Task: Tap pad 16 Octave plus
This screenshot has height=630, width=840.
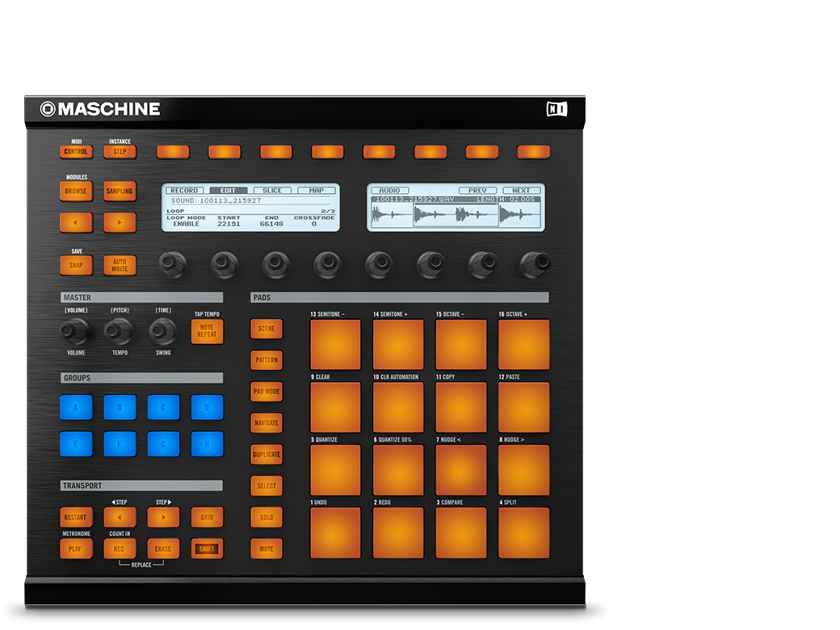Action: (x=524, y=344)
